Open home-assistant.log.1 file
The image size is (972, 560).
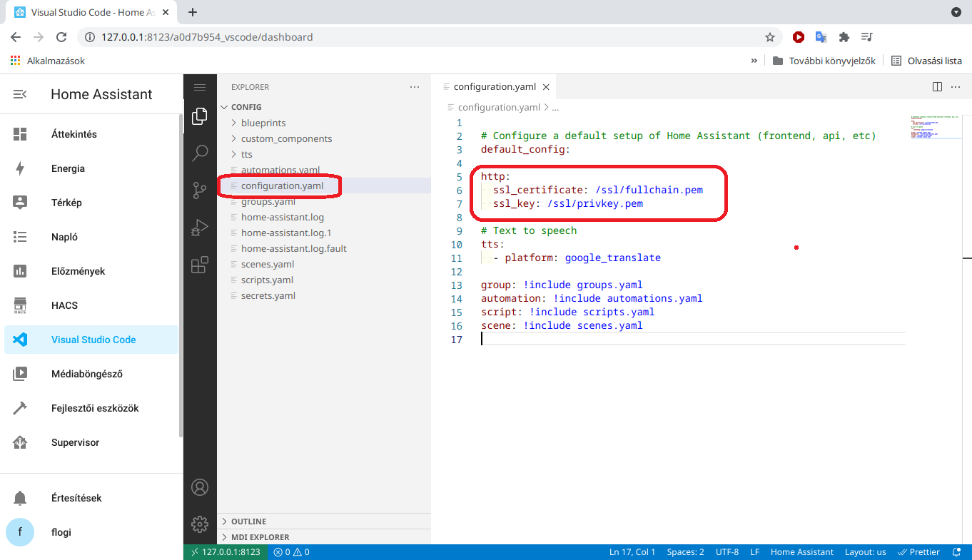[324, 233]
